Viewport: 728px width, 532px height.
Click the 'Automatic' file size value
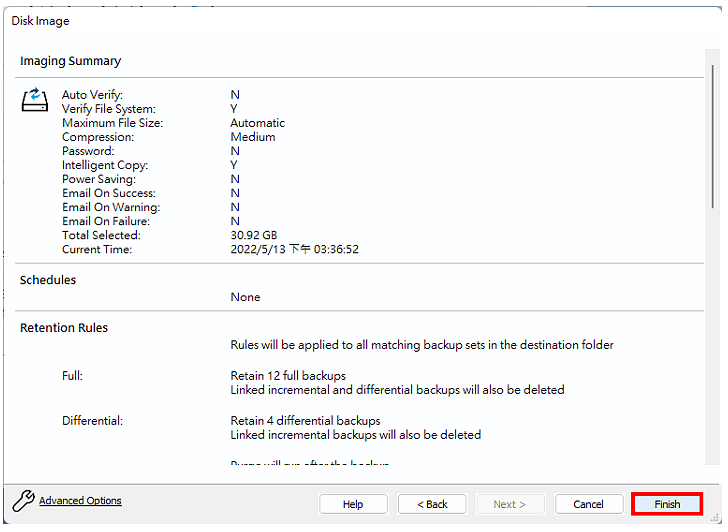(258, 123)
